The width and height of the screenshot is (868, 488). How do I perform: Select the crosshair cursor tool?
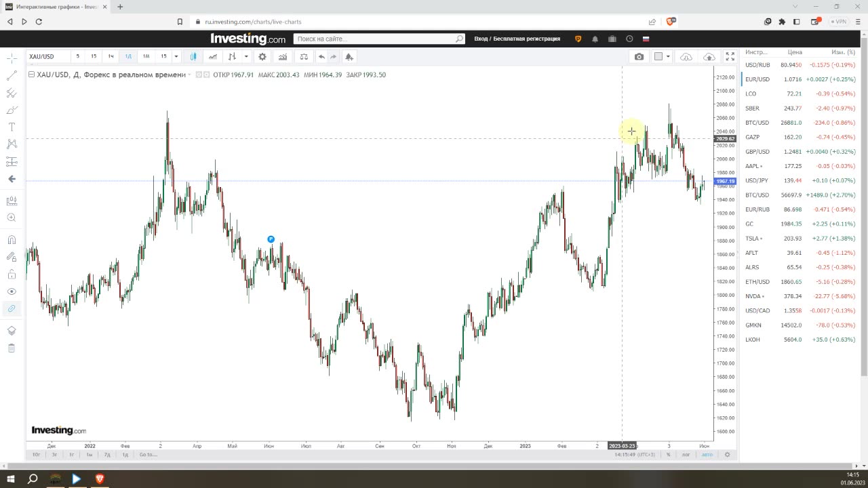(x=12, y=58)
